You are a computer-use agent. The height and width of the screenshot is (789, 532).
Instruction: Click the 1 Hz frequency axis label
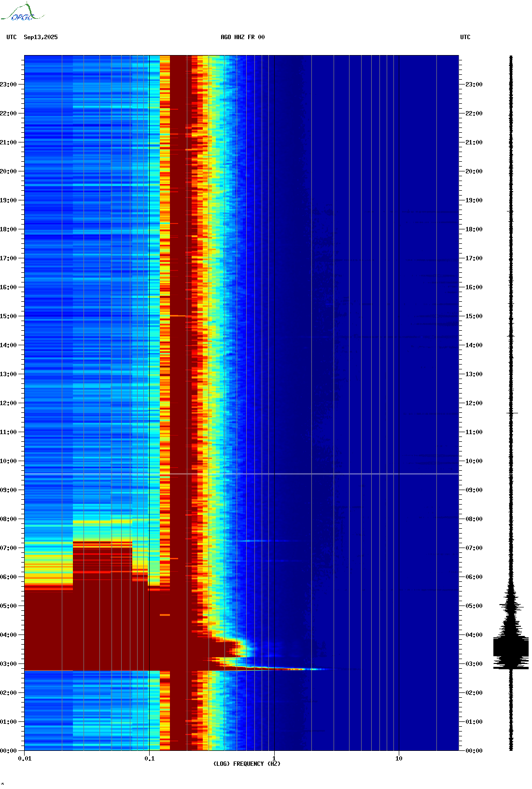274,759
